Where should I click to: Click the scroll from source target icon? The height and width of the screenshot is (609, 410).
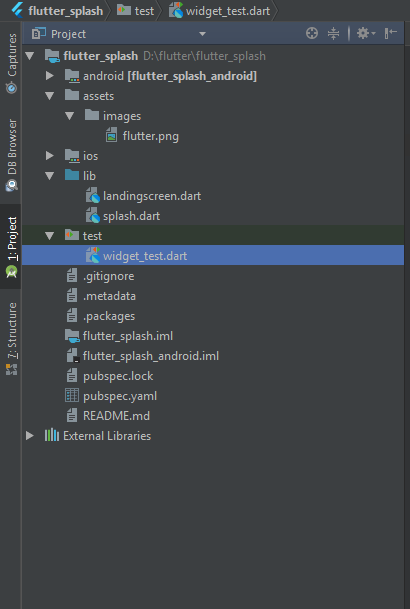coord(312,33)
